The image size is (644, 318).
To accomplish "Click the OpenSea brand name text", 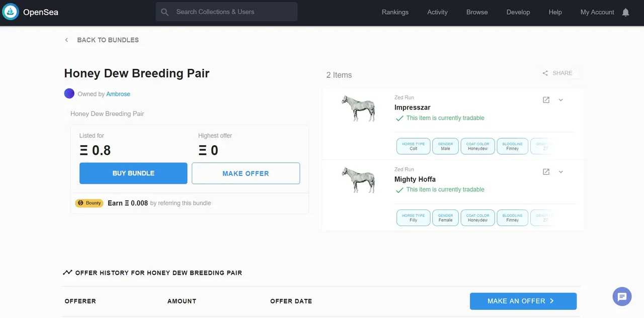I will (41, 12).
